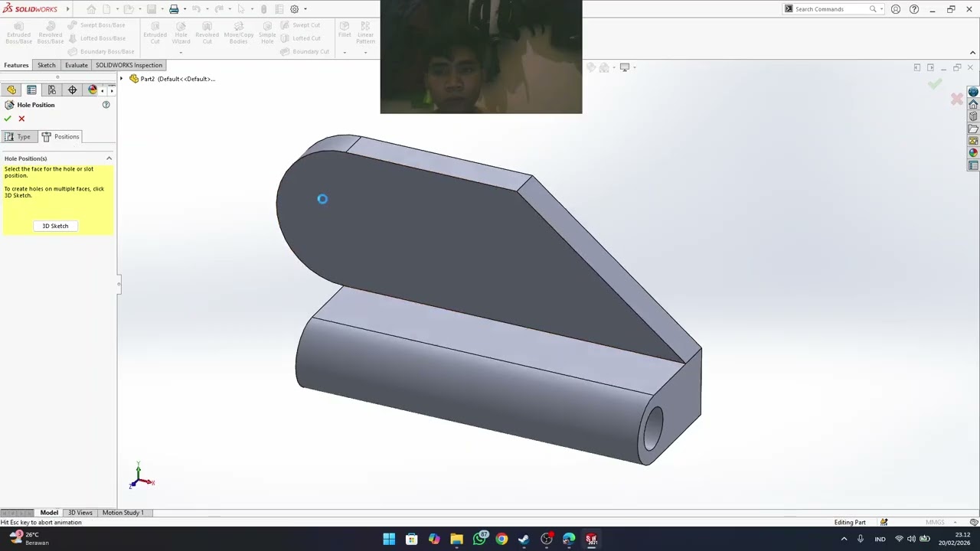Switch to the Evaluate ribbon tab
The height and width of the screenshot is (551, 980).
76,65
